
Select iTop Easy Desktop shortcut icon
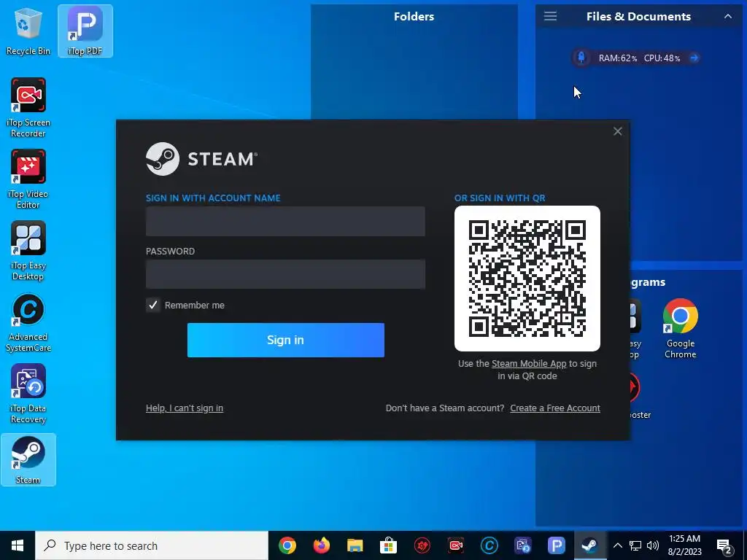point(28,251)
